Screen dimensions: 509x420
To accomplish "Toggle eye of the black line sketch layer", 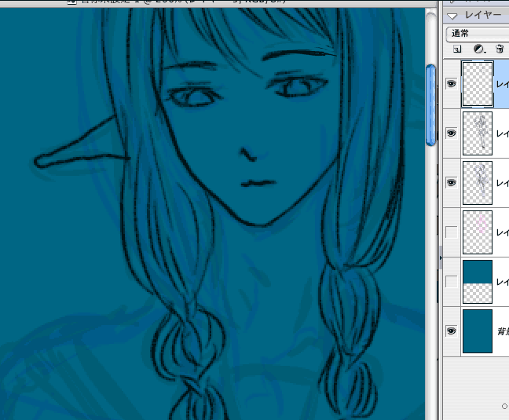I will 451,133.
